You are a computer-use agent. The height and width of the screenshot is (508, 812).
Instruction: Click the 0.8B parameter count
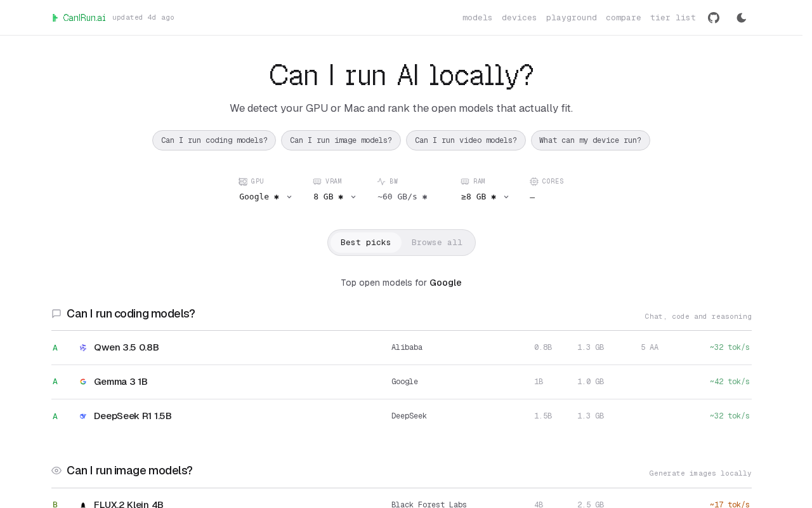543,347
